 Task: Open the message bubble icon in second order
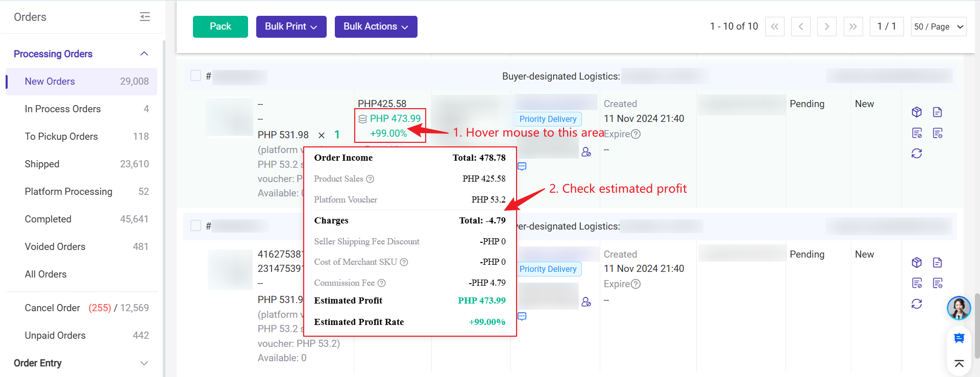click(522, 316)
